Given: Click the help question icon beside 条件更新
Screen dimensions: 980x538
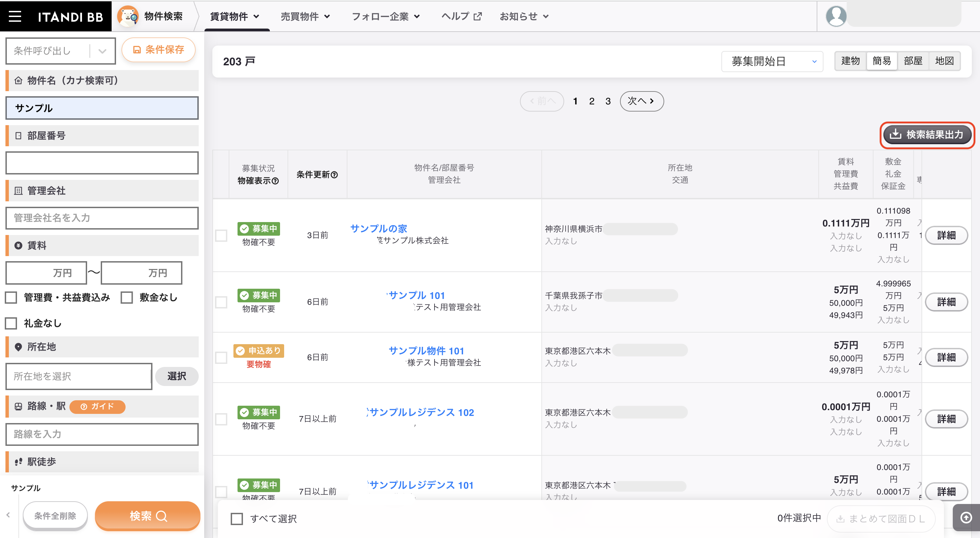Looking at the screenshot, I should coord(334,175).
